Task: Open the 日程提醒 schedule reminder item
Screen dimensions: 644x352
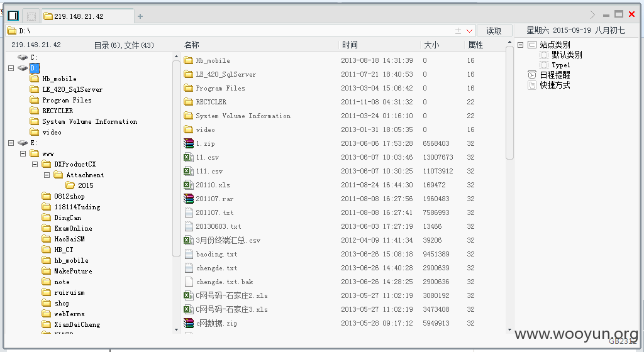Action: click(555, 75)
